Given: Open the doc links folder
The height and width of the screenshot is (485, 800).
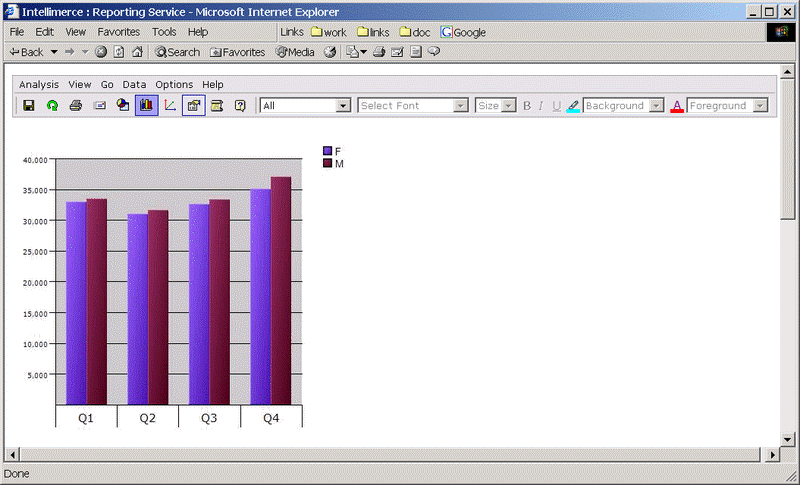Looking at the screenshot, I should [415, 32].
